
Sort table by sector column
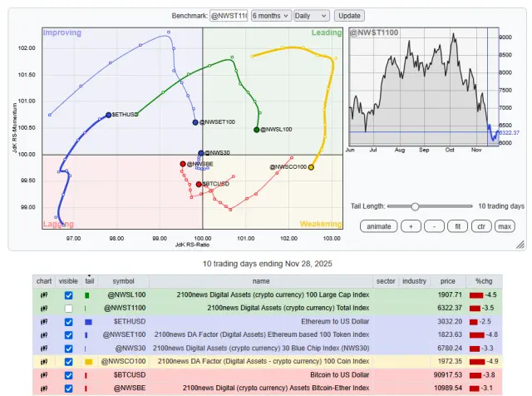[x=386, y=281]
